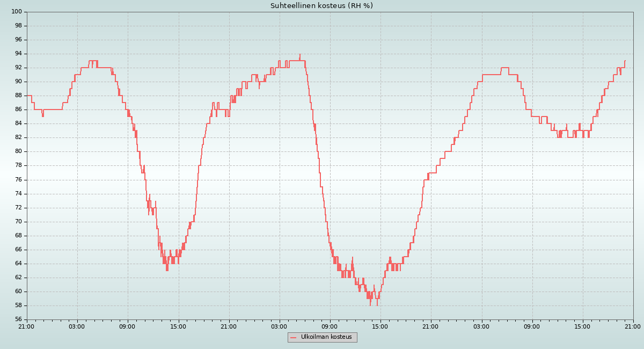Click the 94 y-axis tick label
The width and height of the screenshot is (644, 349).
tap(18, 54)
